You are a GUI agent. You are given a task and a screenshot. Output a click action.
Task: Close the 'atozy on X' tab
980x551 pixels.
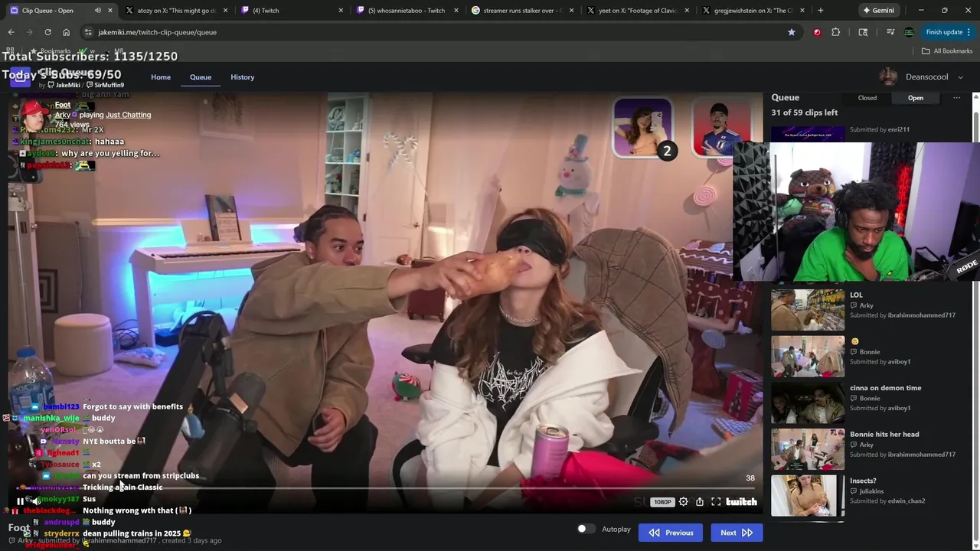226,11
